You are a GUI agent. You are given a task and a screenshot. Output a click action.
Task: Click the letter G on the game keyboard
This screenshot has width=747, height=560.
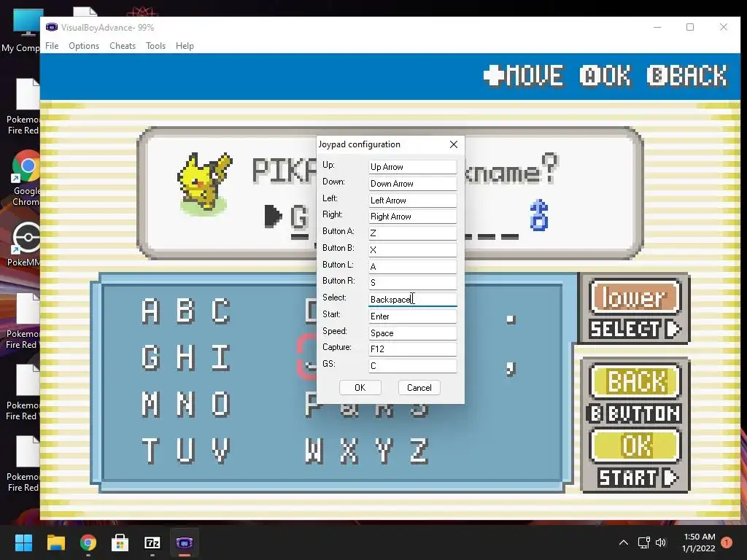click(x=150, y=357)
